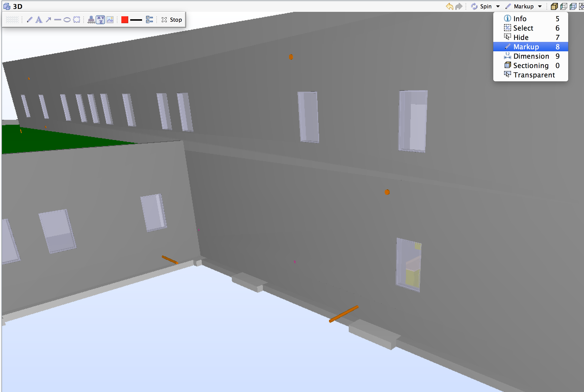Undo the last action
584x392 pixels.
pos(449,6)
